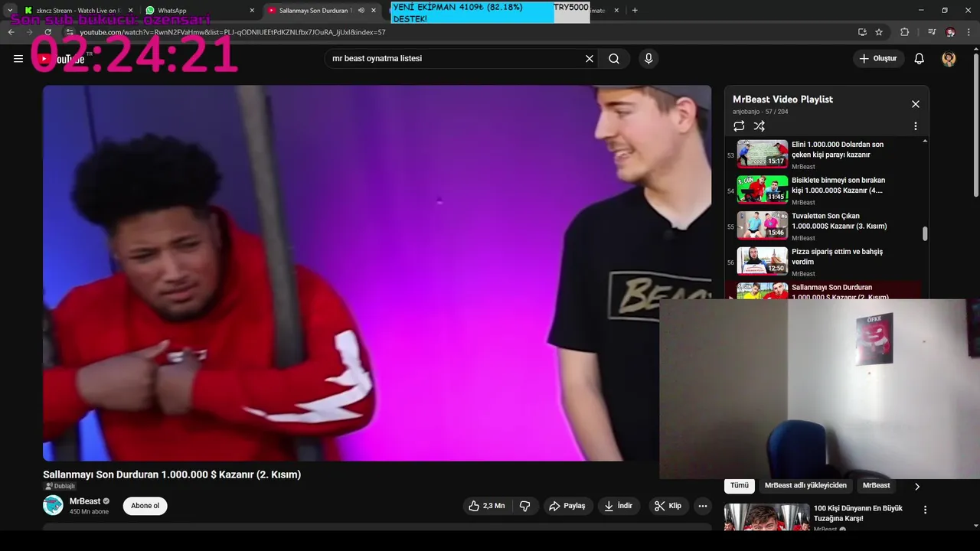Expand tab search dropdown arrow
980x551 pixels.
pyautogui.click(x=10, y=11)
